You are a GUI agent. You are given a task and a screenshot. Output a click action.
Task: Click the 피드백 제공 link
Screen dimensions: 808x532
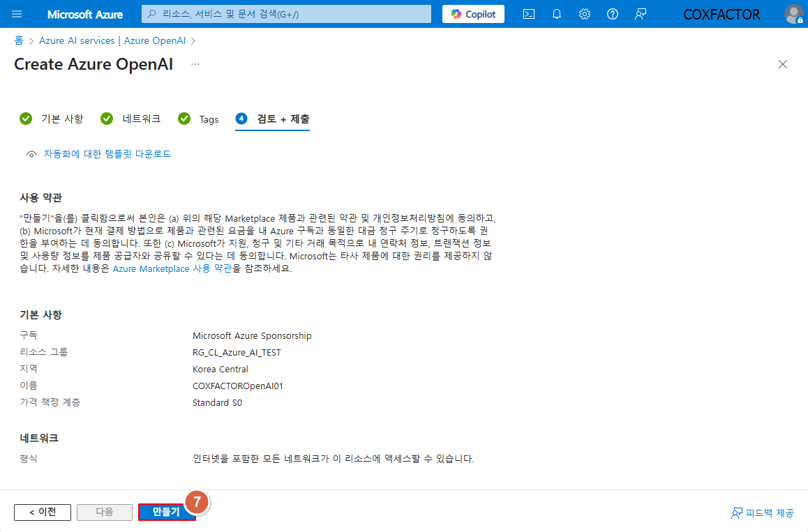(x=763, y=513)
